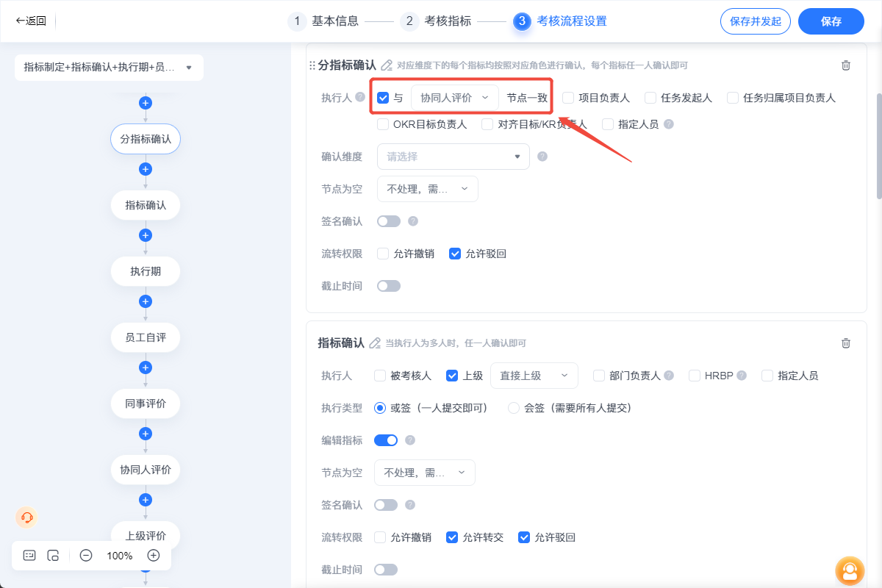
Task: Edit the 分指标确认 title with the pencil icon
Action: pos(387,65)
